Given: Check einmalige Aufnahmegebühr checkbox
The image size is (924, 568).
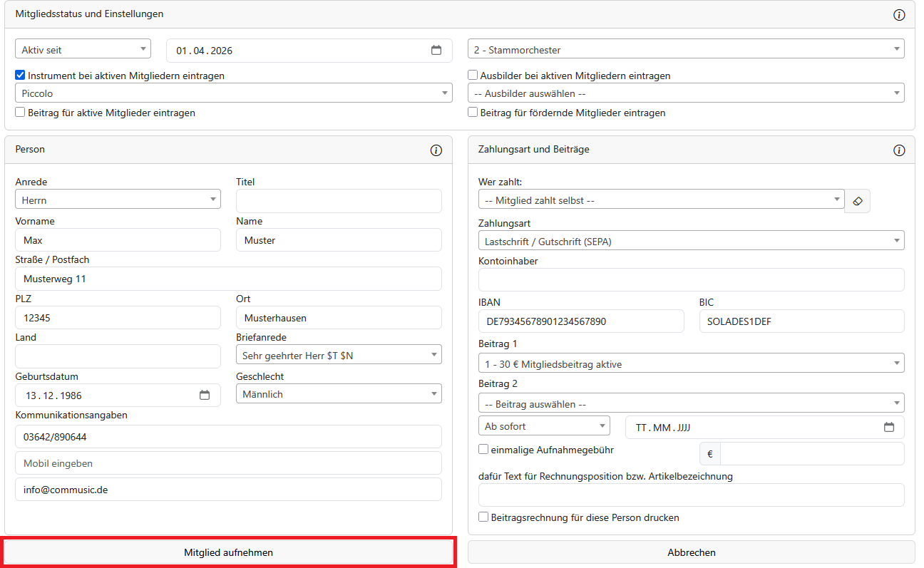Looking at the screenshot, I should pos(483,450).
